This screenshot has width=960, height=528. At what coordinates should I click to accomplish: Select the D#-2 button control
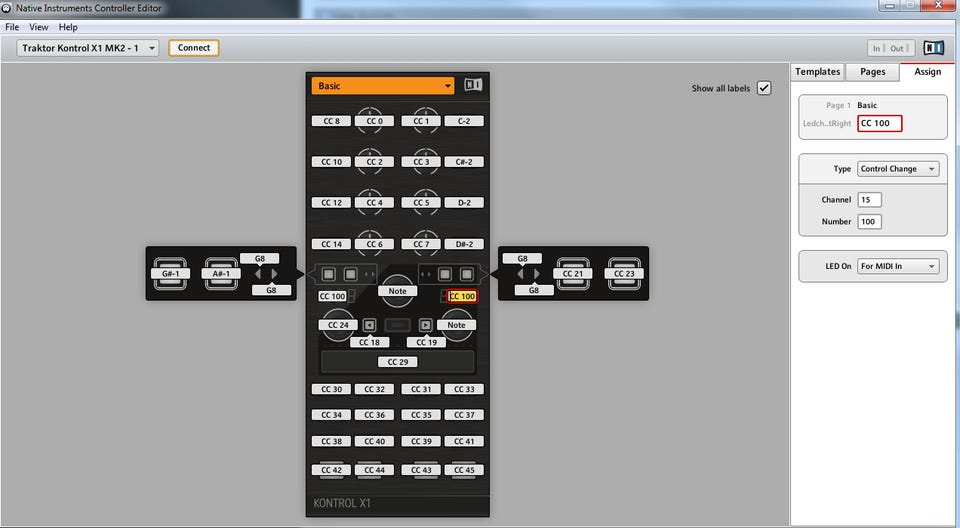point(464,244)
